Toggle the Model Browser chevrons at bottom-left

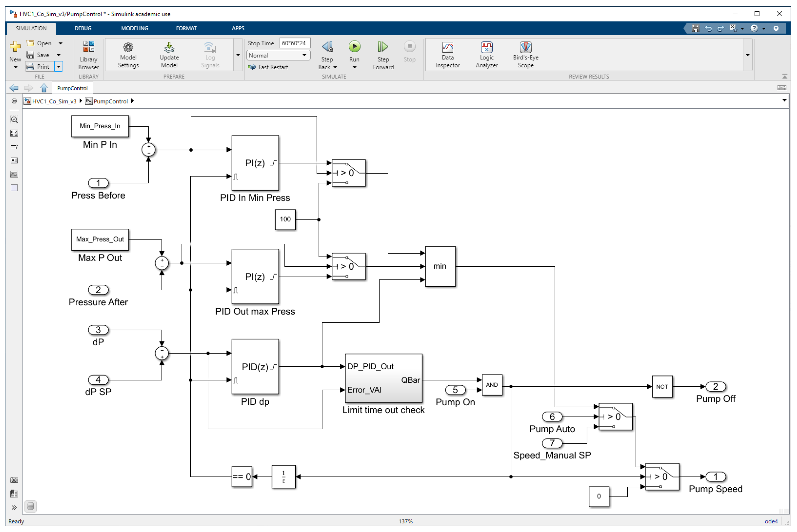click(x=14, y=507)
